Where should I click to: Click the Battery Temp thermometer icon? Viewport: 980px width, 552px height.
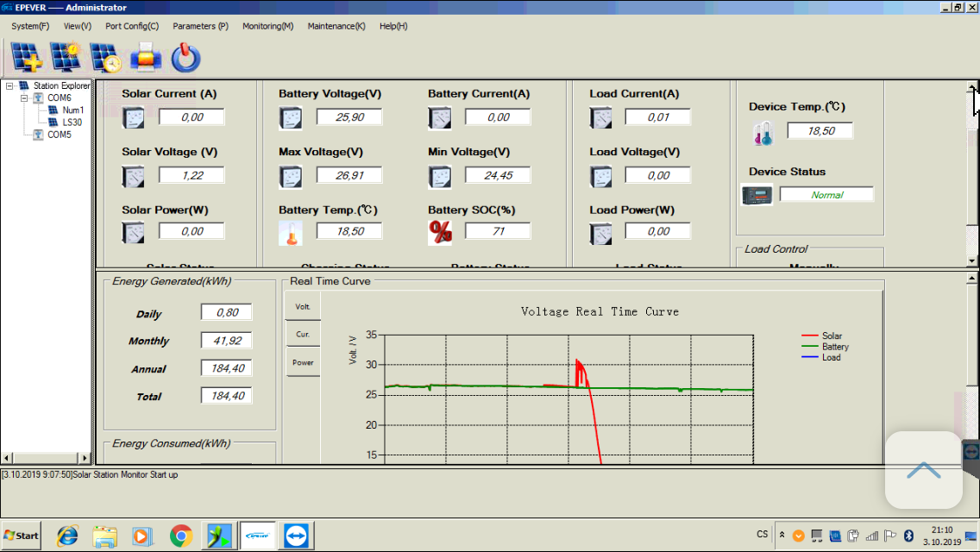click(x=291, y=233)
